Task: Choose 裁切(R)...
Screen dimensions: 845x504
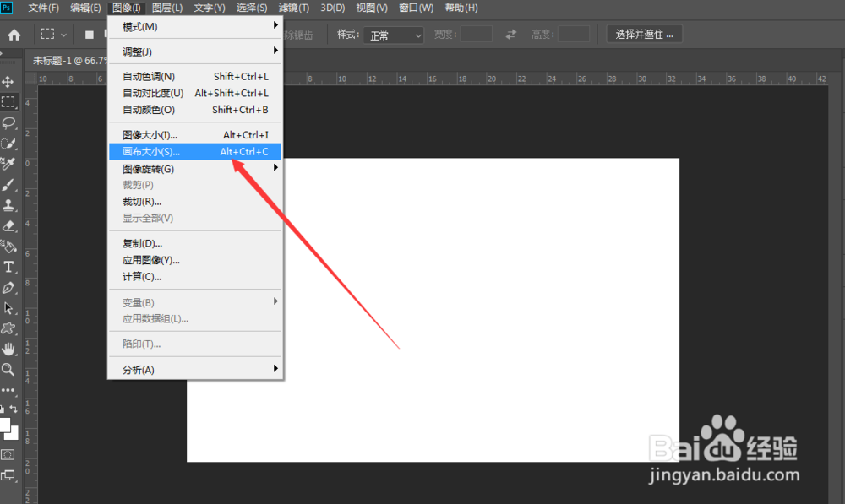Action: pos(195,202)
